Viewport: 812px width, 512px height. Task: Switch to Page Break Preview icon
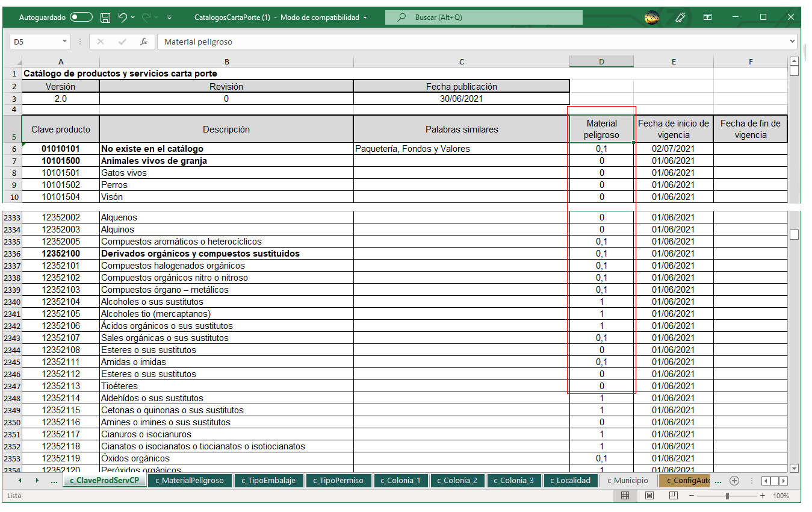click(674, 496)
